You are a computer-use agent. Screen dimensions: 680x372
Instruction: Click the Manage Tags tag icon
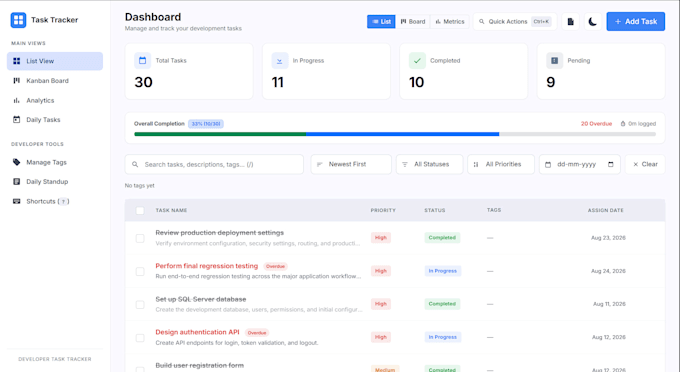16,162
